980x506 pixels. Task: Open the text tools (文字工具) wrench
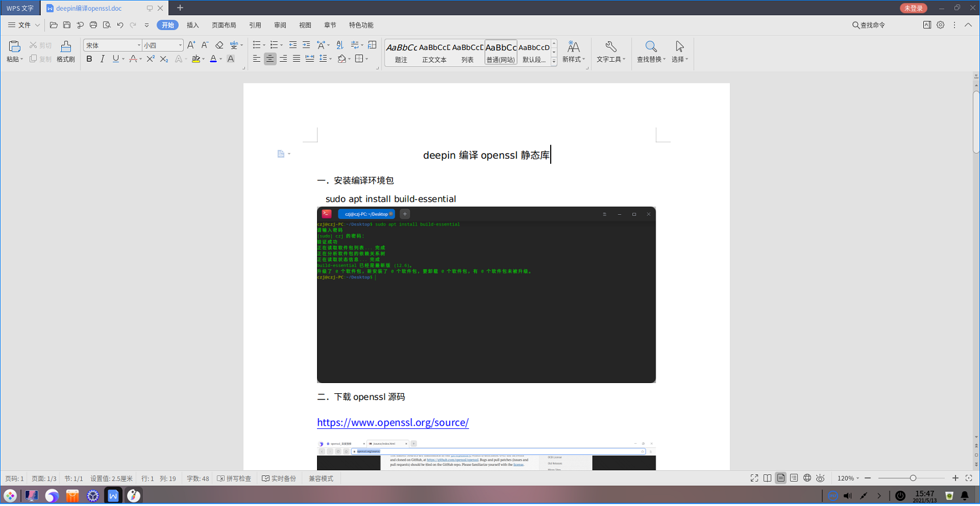611,52
